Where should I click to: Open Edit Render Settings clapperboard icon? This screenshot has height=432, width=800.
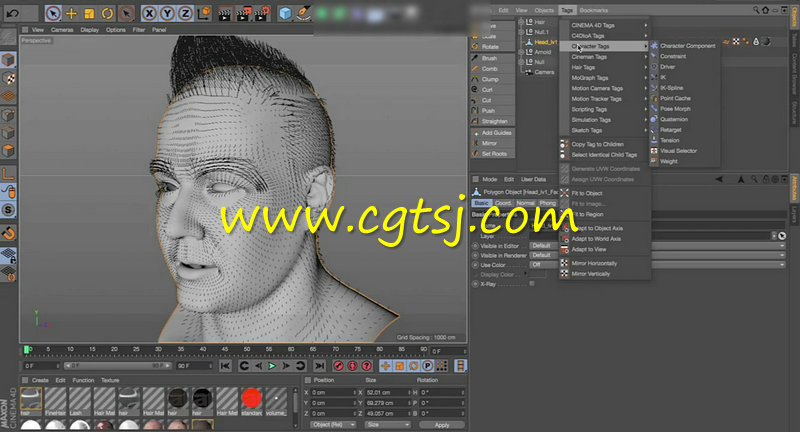coord(262,14)
